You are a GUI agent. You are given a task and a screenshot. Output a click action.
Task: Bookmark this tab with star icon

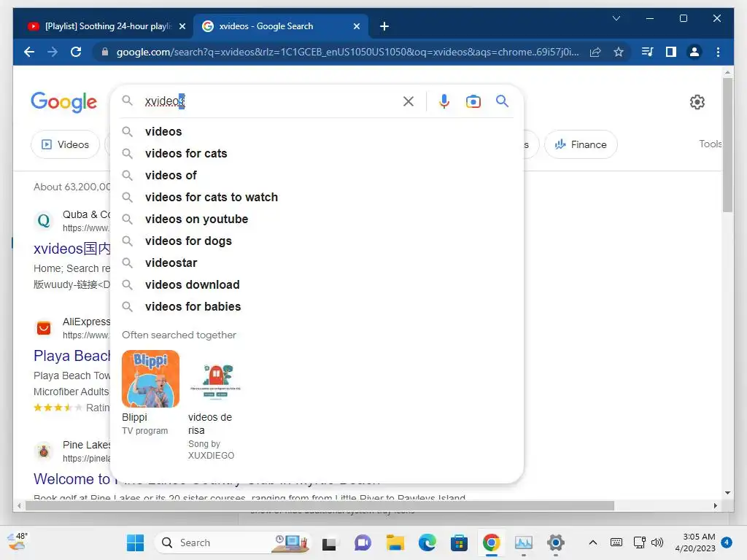[619, 52]
